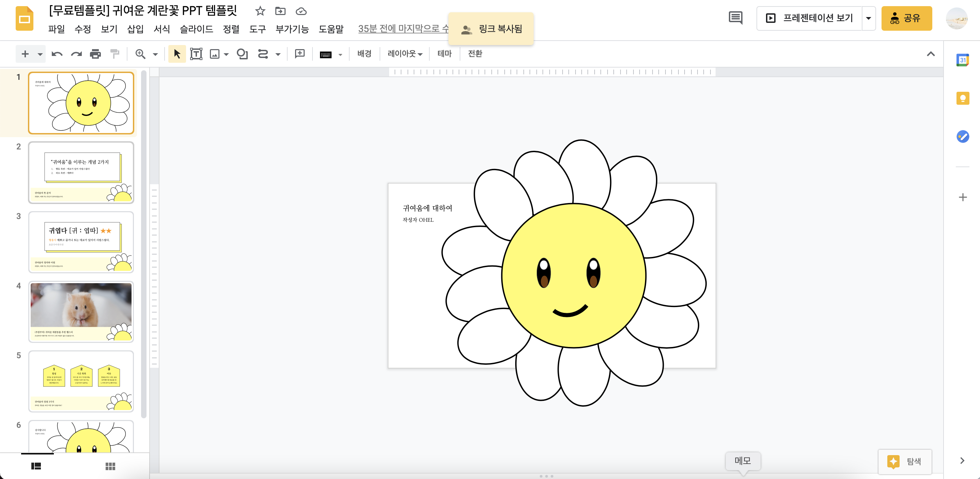Hide the menus with collapse arrow

[x=930, y=54]
